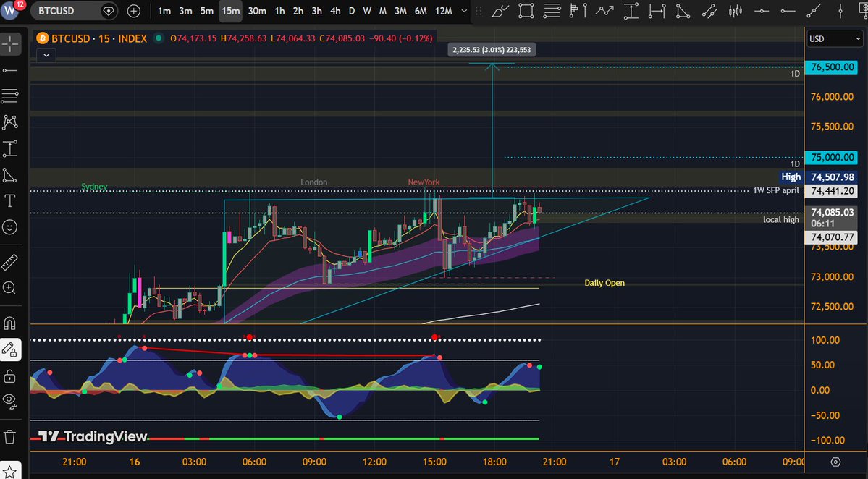The height and width of the screenshot is (479, 868).
Task: Open the USD currency dropdown
Action: pyautogui.click(x=835, y=39)
